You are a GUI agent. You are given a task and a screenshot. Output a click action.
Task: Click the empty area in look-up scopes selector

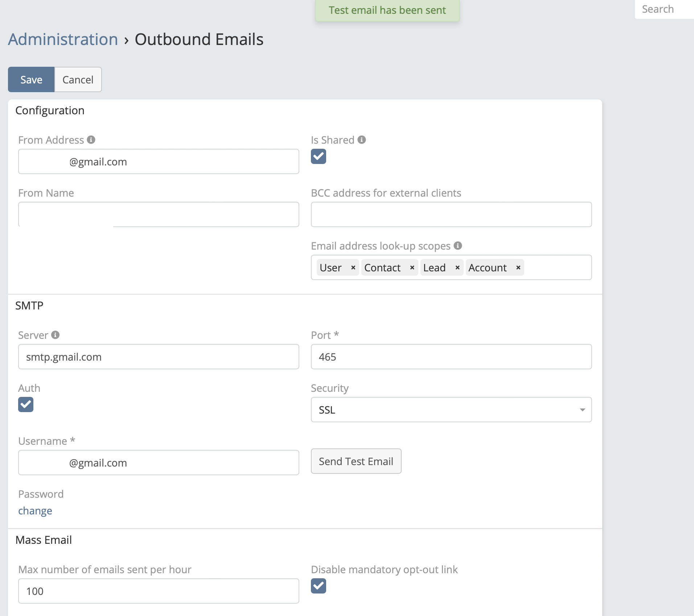coord(557,268)
